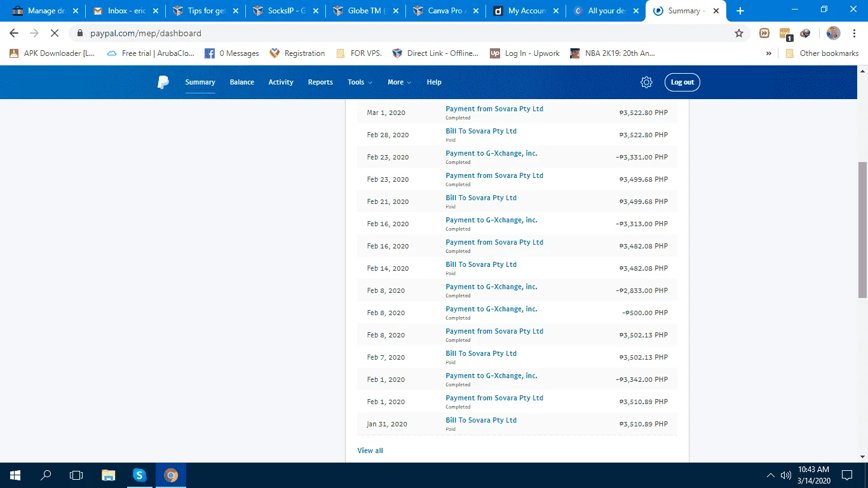
Task: Switch to the My Account tab
Action: [x=525, y=11]
